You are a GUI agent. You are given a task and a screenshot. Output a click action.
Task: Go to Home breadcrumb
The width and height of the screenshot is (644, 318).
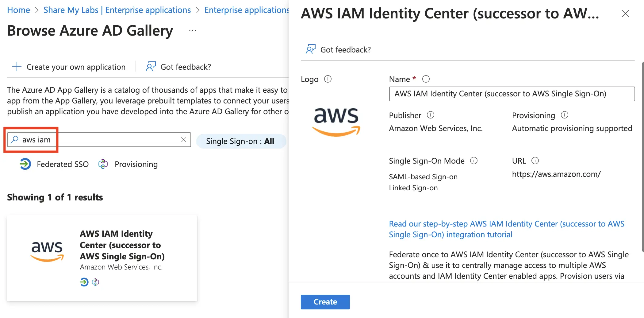click(18, 10)
